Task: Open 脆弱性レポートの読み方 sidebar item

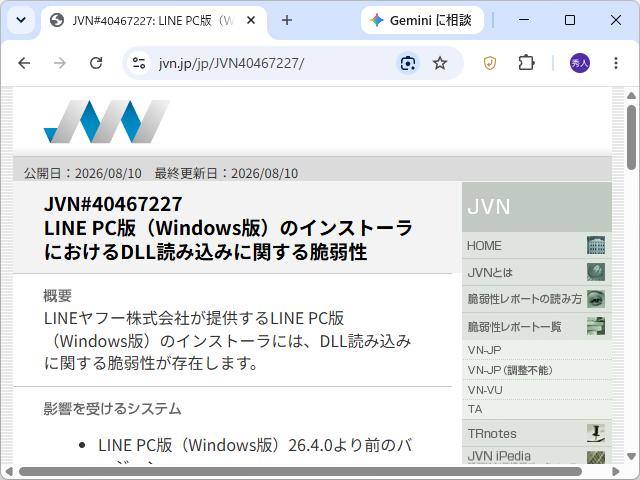Action: click(537, 299)
